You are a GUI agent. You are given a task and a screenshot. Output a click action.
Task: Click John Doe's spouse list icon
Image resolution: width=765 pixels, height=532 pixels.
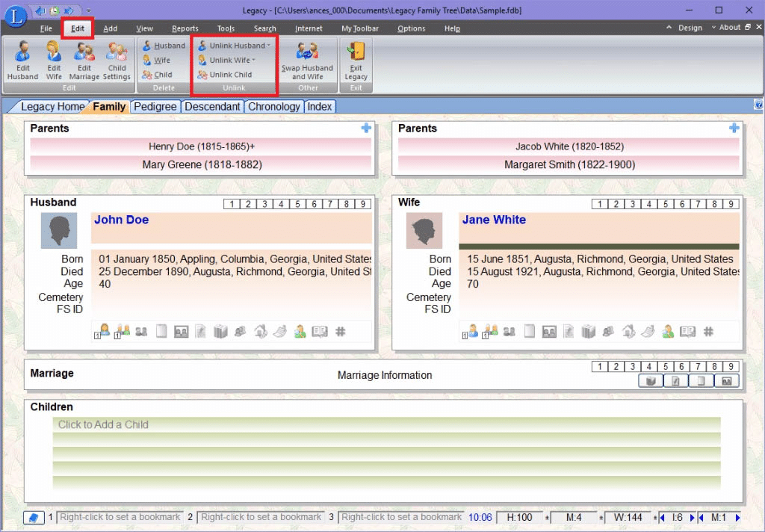(x=102, y=332)
